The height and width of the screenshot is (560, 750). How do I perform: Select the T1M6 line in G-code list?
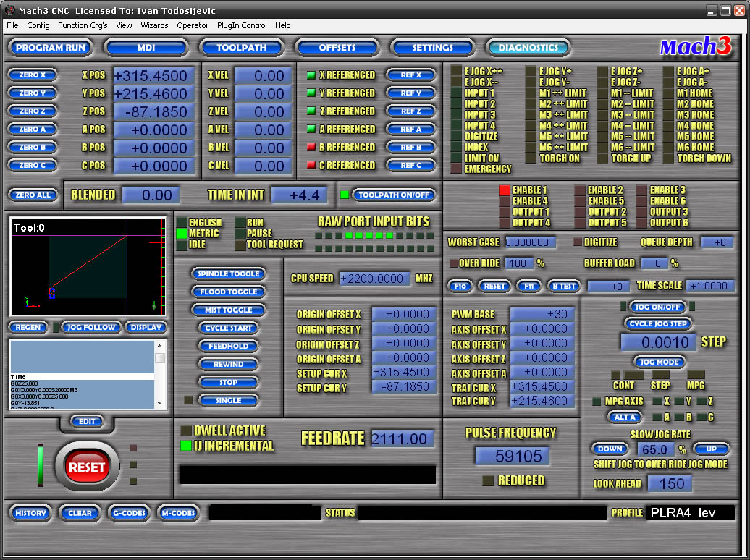(x=82, y=377)
